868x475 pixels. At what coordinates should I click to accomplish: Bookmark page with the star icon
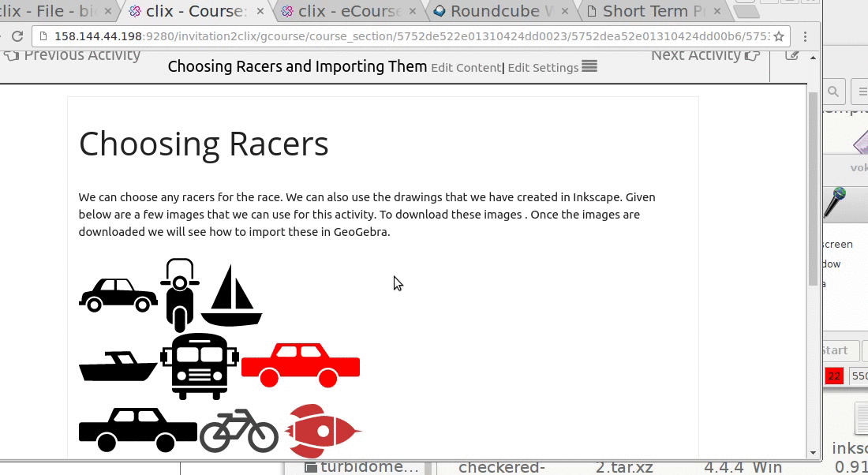(779, 36)
